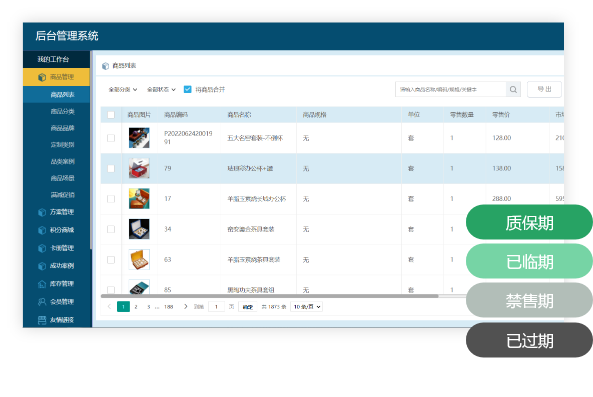Click the search magnifier icon
This screenshot has height=397, width=593.
tap(513, 90)
